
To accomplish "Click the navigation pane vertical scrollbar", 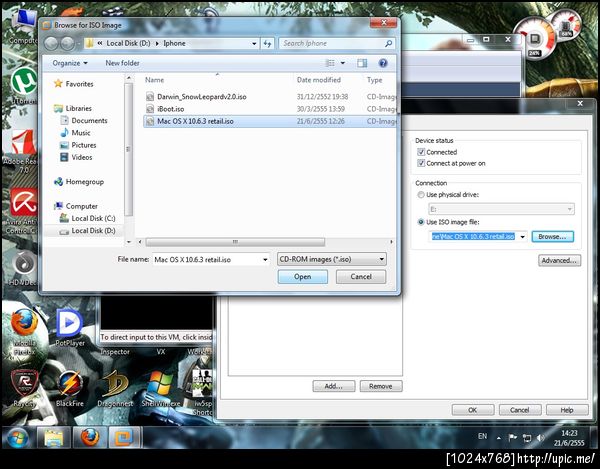I will coord(129,149).
